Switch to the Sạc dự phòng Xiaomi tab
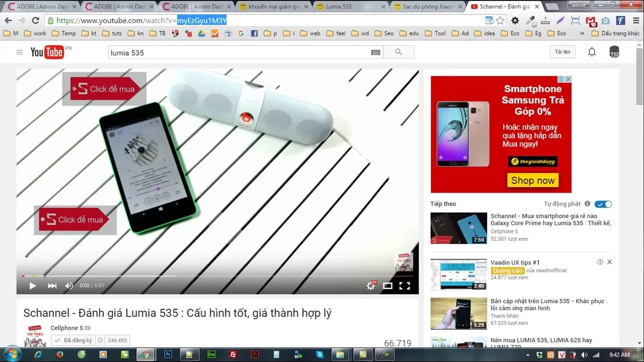This screenshot has height=362, width=644. tap(428, 7)
